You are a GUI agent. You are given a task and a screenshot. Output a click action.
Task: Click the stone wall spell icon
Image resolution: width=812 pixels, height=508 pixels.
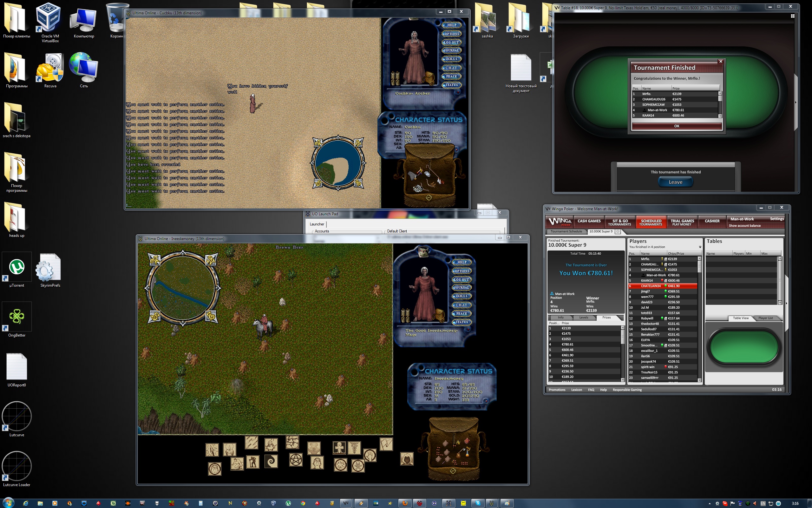click(292, 442)
